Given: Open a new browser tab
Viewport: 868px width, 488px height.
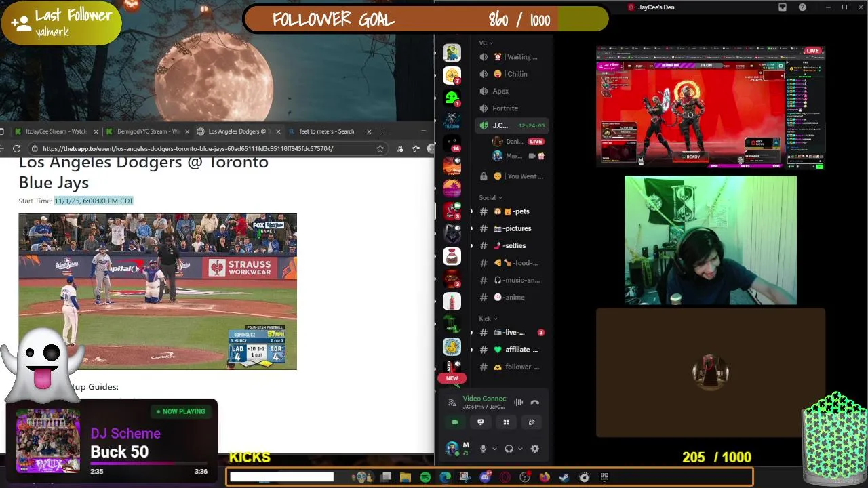Looking at the screenshot, I should 384,131.
